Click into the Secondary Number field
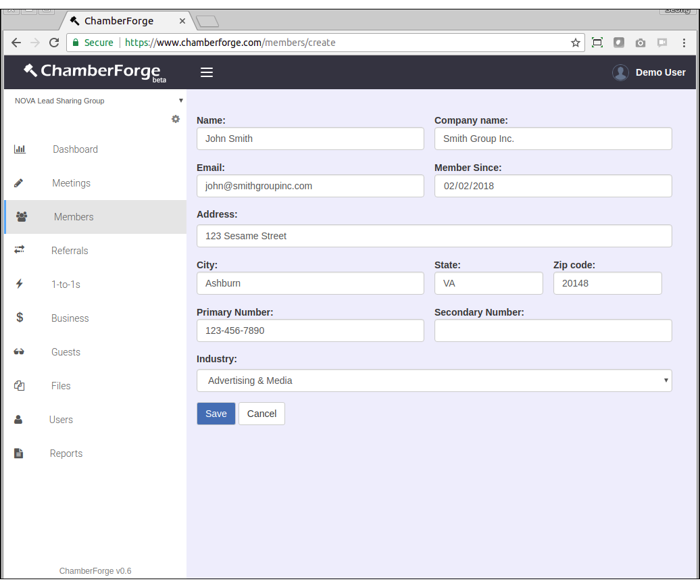 [x=553, y=330]
